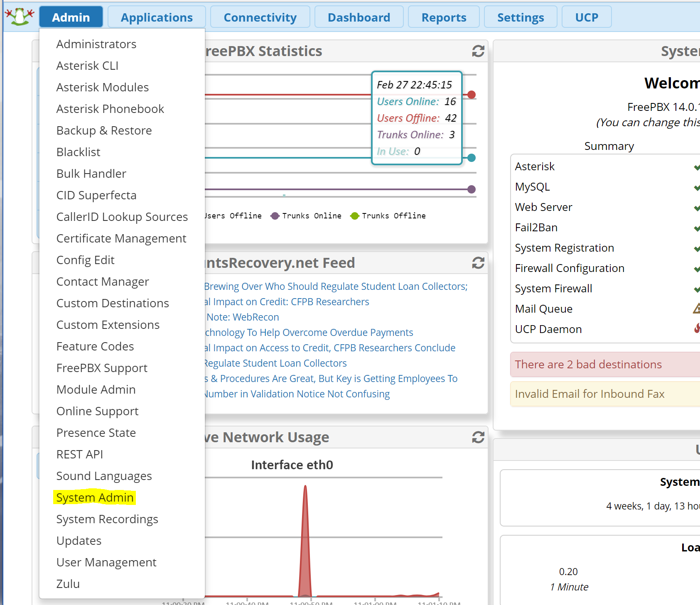Open the Applications menu

157,17
